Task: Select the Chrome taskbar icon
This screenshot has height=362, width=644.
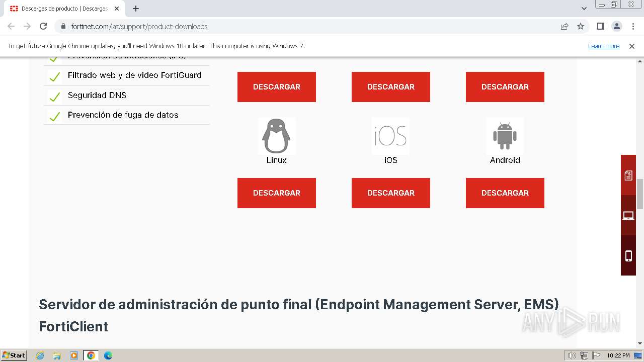Action: [x=91, y=355]
